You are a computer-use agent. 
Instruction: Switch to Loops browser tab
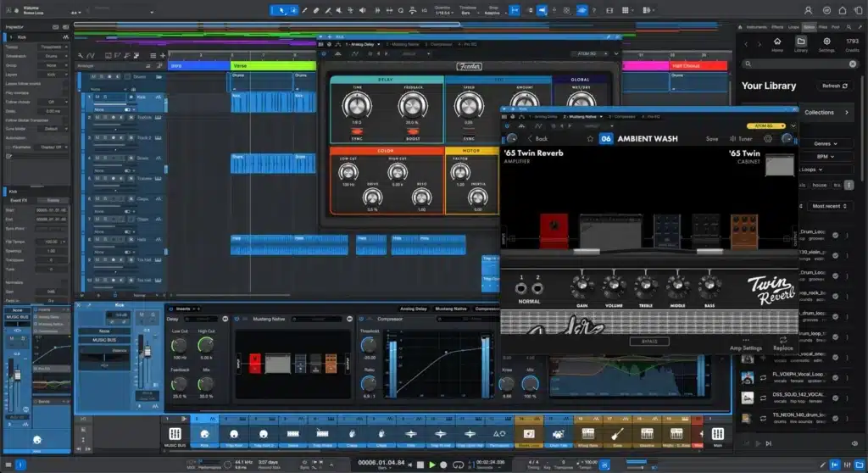pyautogui.click(x=793, y=26)
